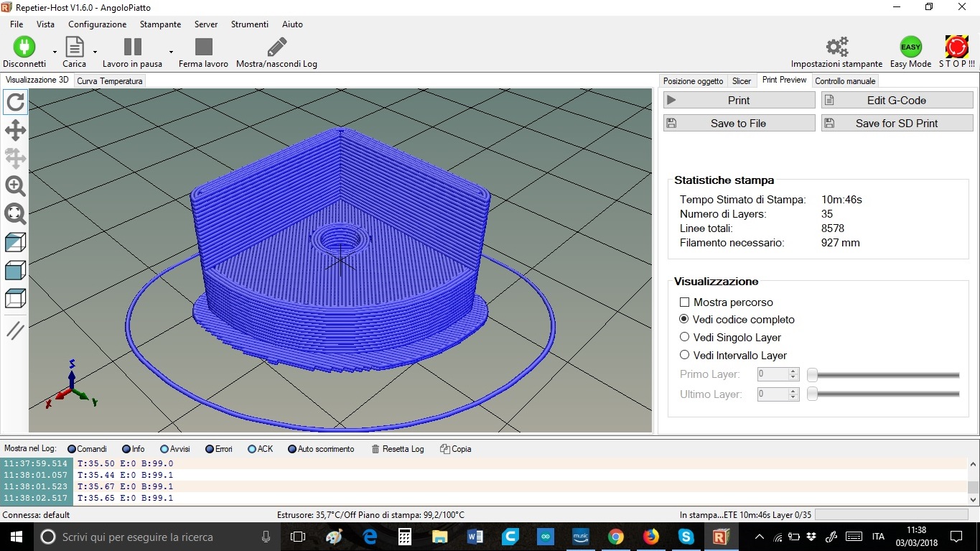The width and height of the screenshot is (980, 551).
Task: Open dropdown arrow next to Disconnetti
Action: tap(55, 52)
